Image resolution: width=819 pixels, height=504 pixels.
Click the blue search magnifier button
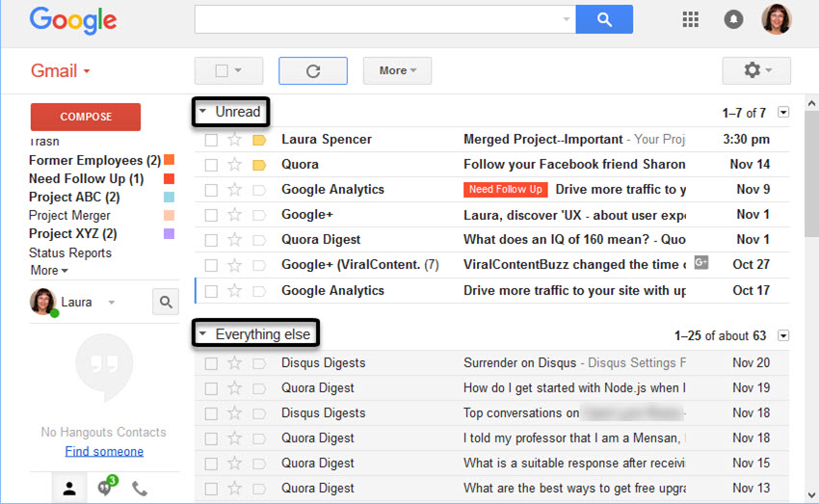tap(604, 19)
